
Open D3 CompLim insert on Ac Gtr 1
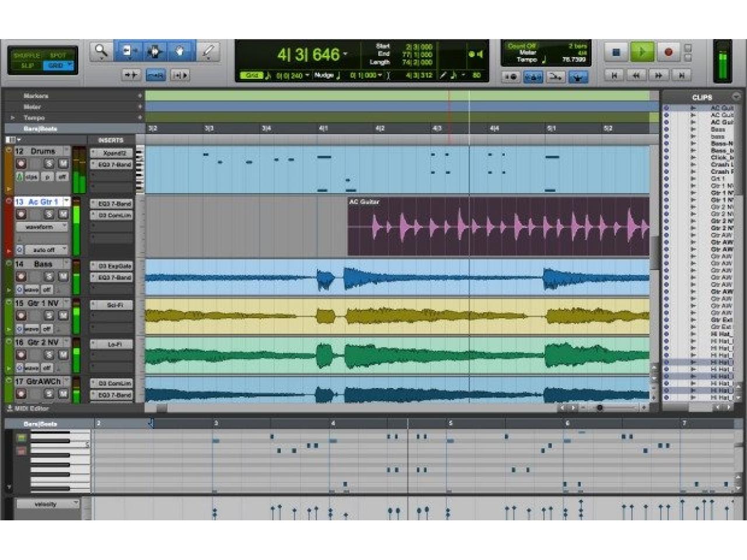111,215
